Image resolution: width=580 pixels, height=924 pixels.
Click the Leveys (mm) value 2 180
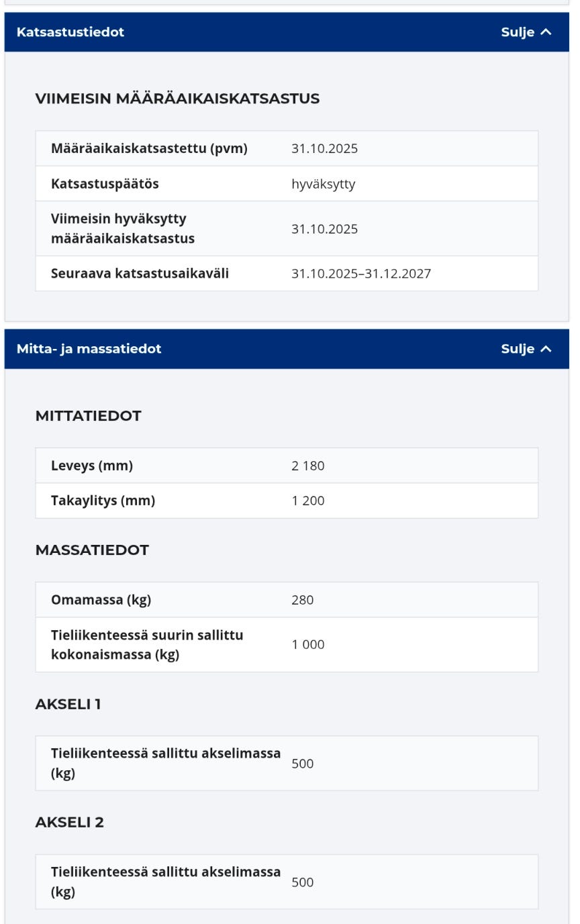pyautogui.click(x=308, y=466)
